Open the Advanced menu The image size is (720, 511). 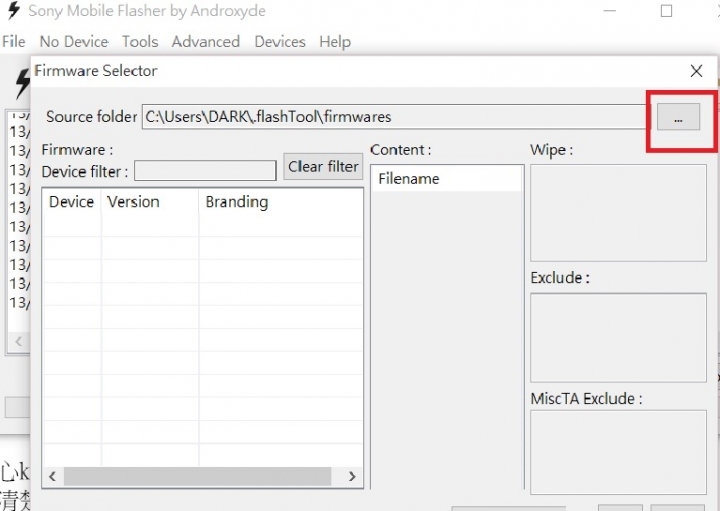pos(206,42)
